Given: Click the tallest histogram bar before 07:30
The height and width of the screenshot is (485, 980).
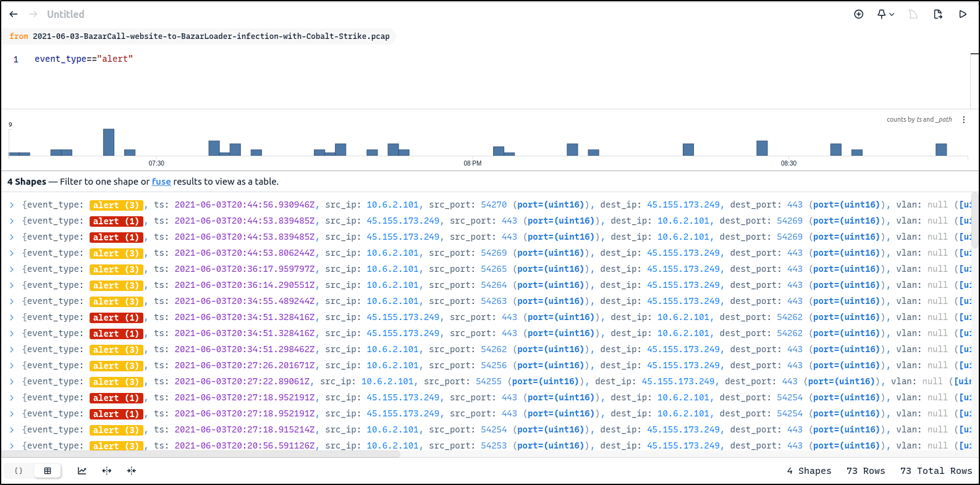Looking at the screenshot, I should click(x=109, y=142).
